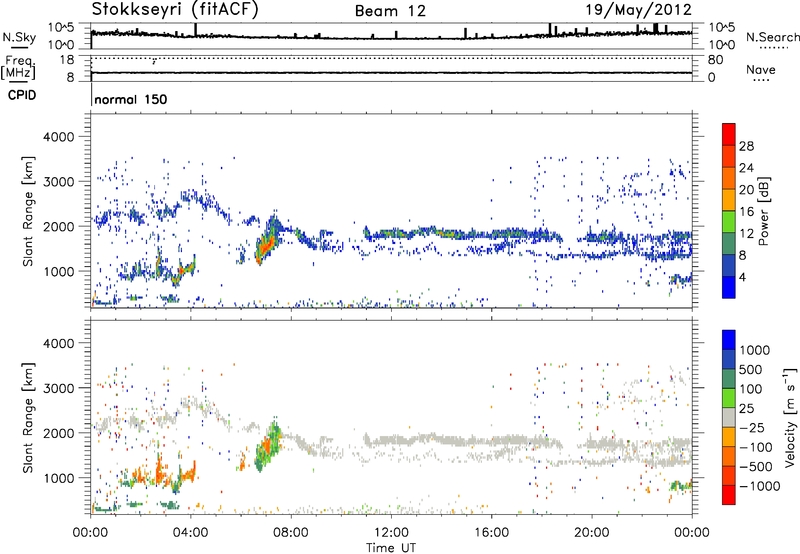Click the 'Nave' legend label
This screenshot has width=800, height=554.
point(761,69)
